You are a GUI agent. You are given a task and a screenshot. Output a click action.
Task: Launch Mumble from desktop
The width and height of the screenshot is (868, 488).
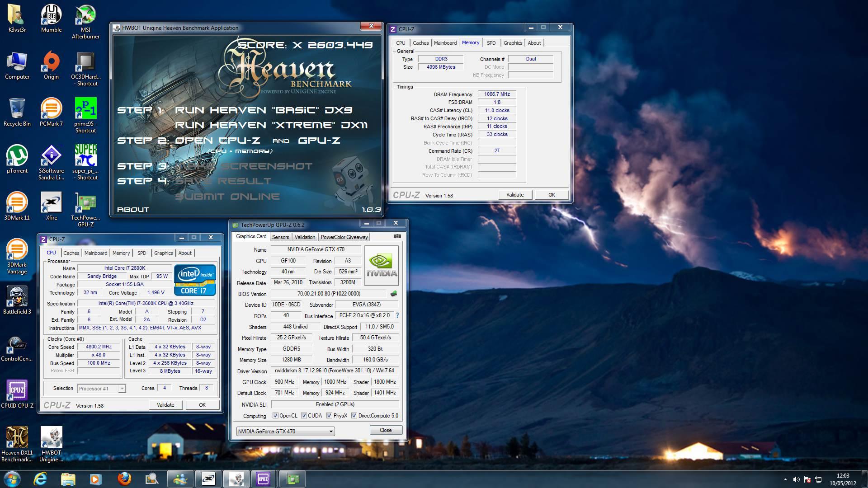[52, 19]
